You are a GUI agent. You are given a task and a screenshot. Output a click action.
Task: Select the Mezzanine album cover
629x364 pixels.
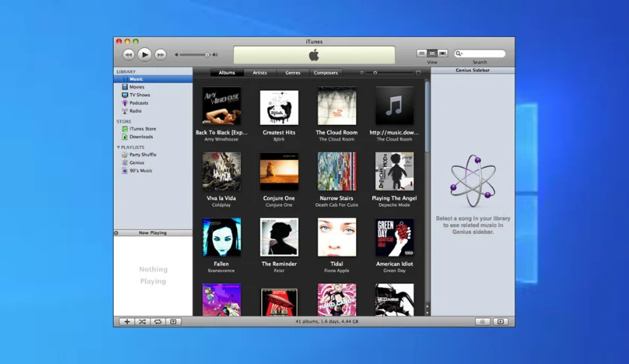[x=394, y=300]
